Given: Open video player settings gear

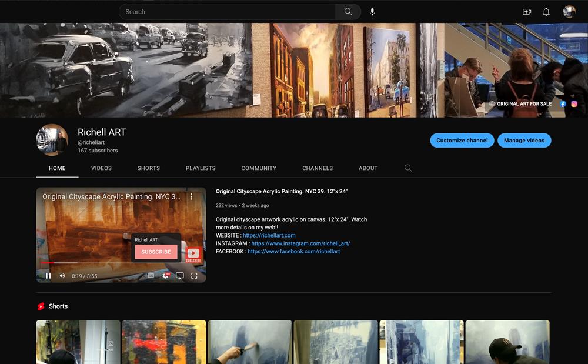Looking at the screenshot, I should coord(165,276).
